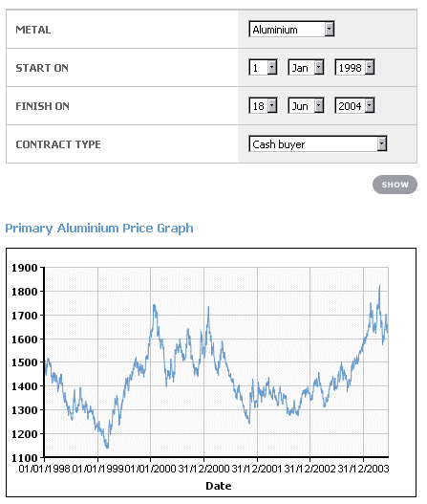
Task: Click the arrow icon on Metal combo box
Action: (329, 30)
